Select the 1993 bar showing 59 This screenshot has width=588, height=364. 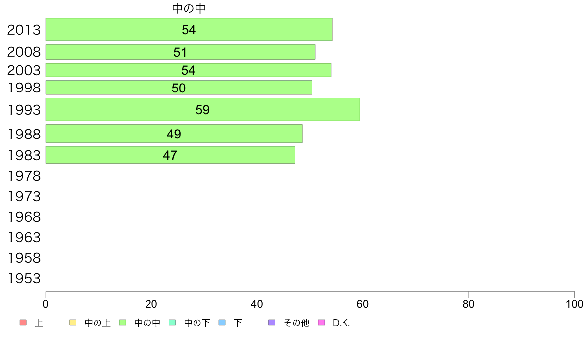pos(202,109)
